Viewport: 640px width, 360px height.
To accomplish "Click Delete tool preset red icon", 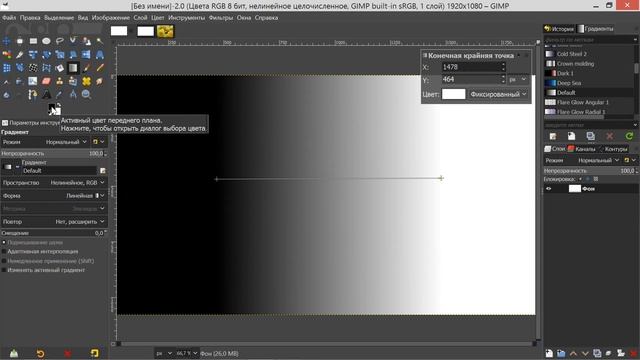I will point(68,353).
